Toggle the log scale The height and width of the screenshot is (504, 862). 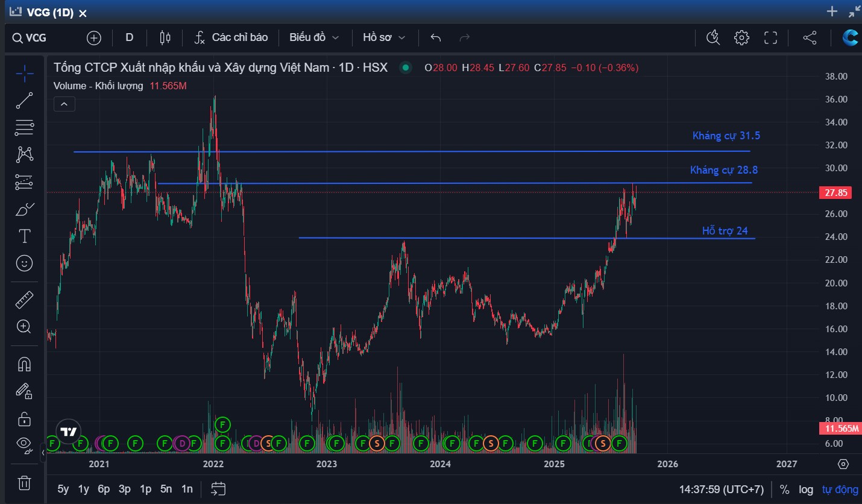coord(806,489)
